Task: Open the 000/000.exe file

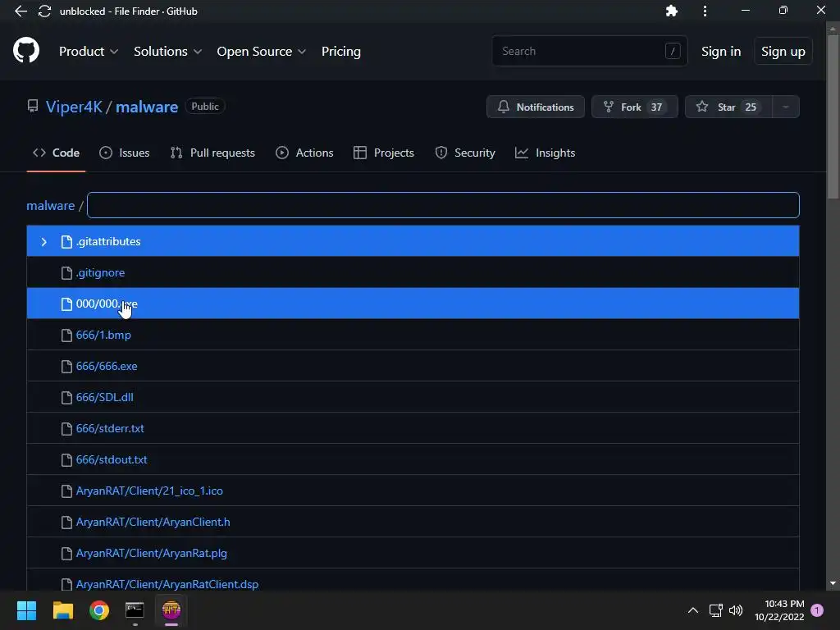Action: [x=107, y=304]
